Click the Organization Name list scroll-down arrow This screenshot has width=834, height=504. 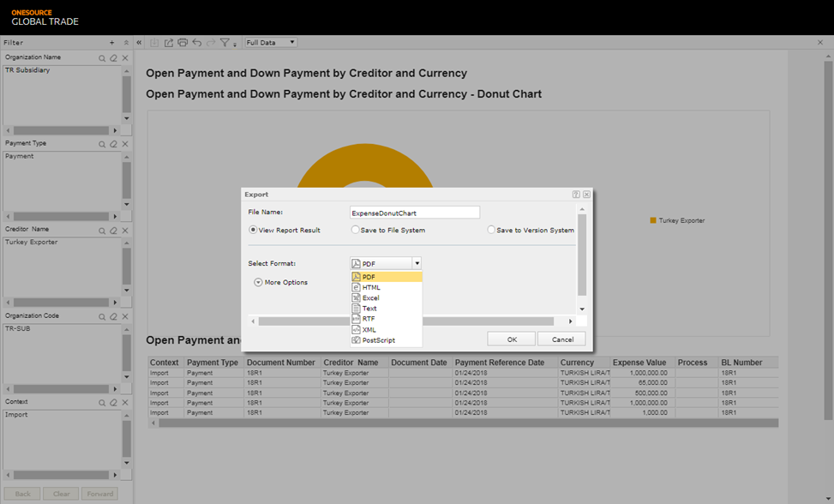tap(127, 118)
